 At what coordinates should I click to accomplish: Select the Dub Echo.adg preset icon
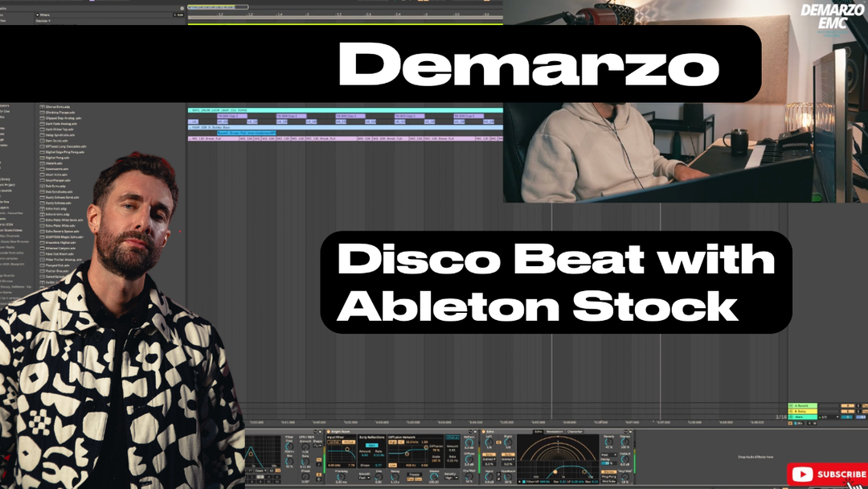tap(43, 186)
